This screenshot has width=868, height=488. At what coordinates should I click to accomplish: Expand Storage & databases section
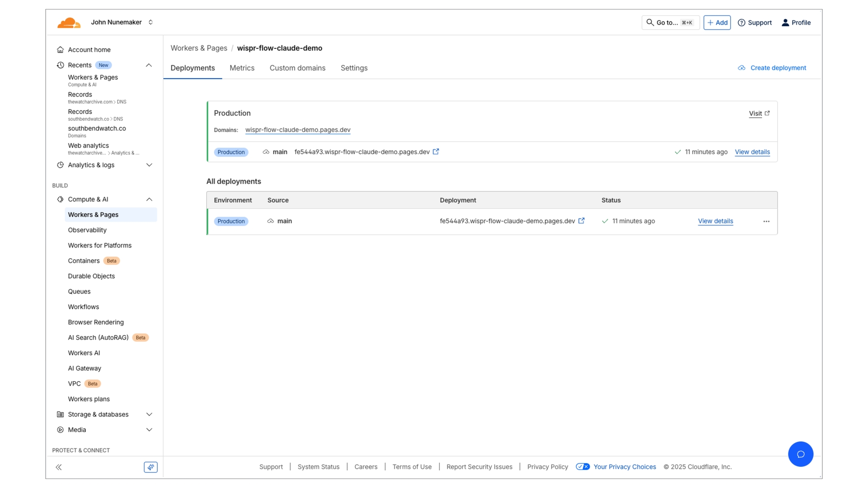click(x=149, y=414)
